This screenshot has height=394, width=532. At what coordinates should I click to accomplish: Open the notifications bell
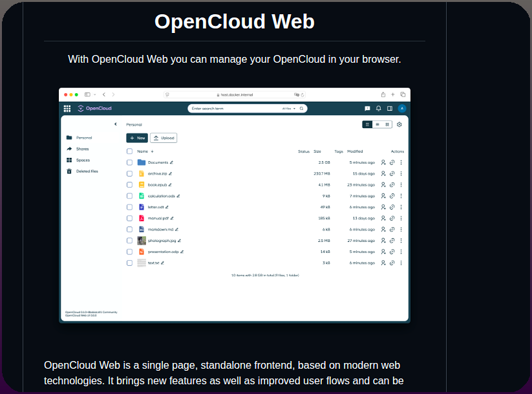click(x=379, y=108)
